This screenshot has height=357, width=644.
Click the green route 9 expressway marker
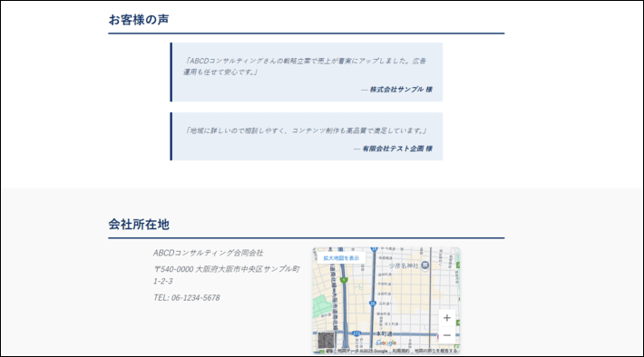point(344,280)
